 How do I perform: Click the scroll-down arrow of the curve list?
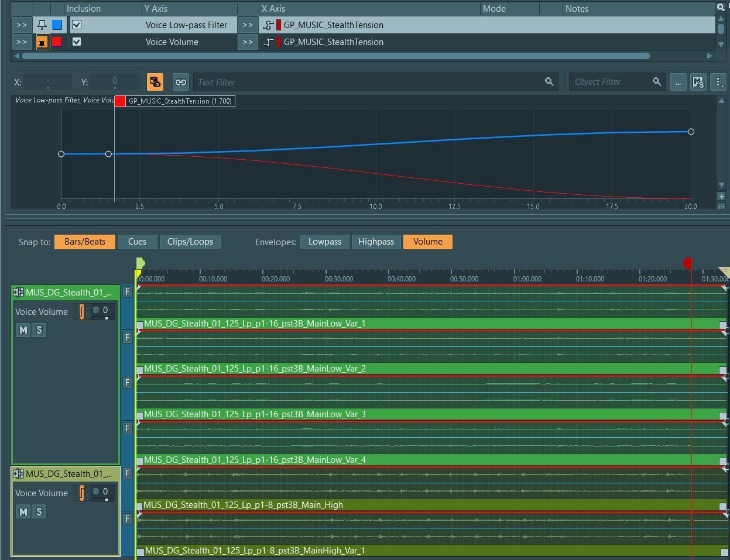721,45
